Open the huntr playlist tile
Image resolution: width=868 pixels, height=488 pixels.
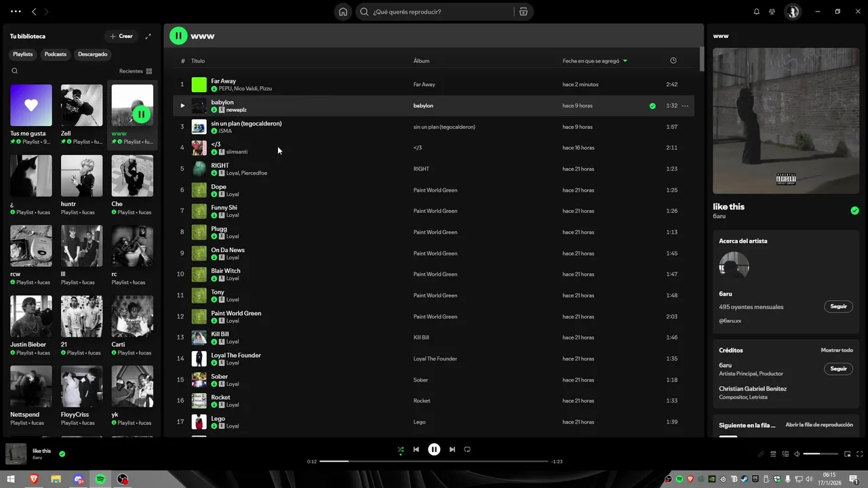[x=81, y=184]
